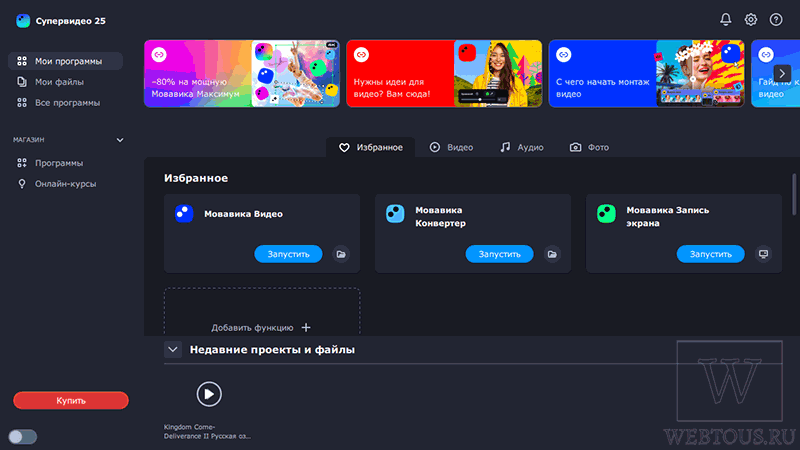Click link icon on the red ideas banner
The height and width of the screenshot is (450, 800).
coord(361,55)
